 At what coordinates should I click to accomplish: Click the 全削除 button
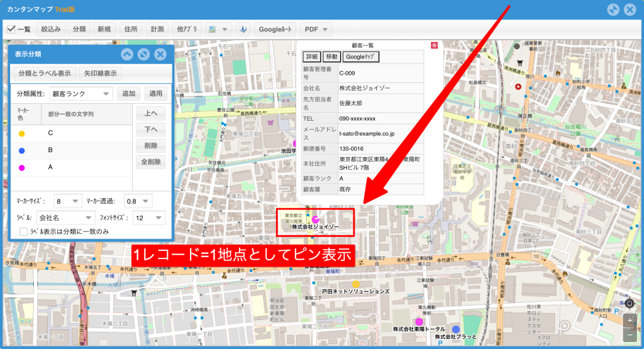(151, 162)
